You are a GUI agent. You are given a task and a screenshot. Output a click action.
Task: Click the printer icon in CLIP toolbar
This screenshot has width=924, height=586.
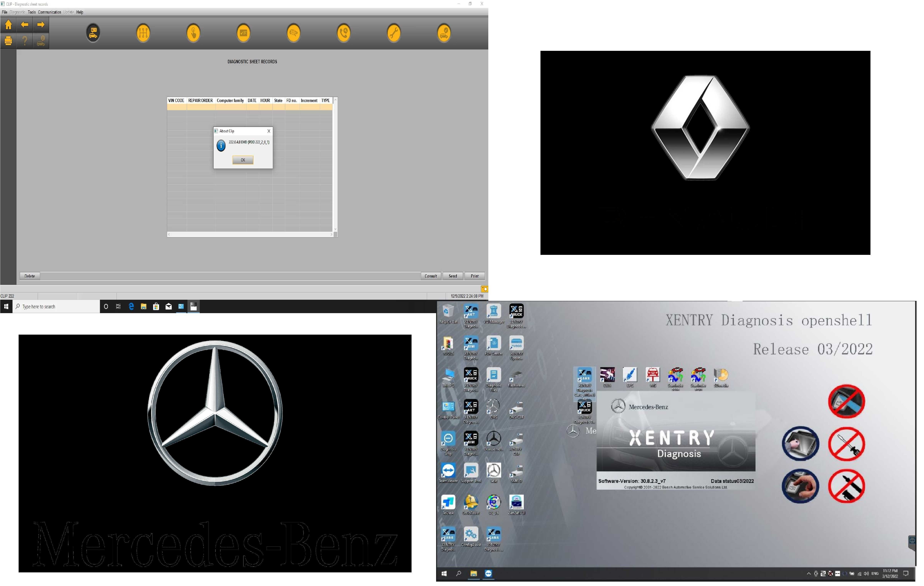tap(8, 41)
